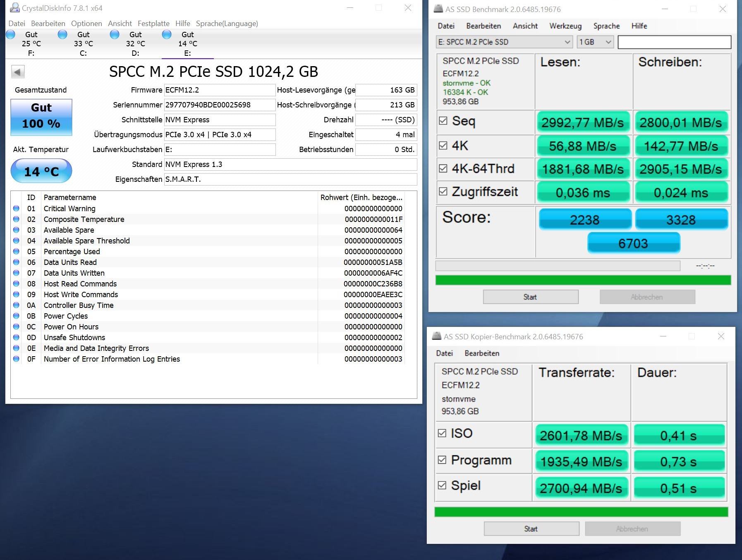
Task: Toggle the Programm copy test checkbox
Action: tap(442, 460)
